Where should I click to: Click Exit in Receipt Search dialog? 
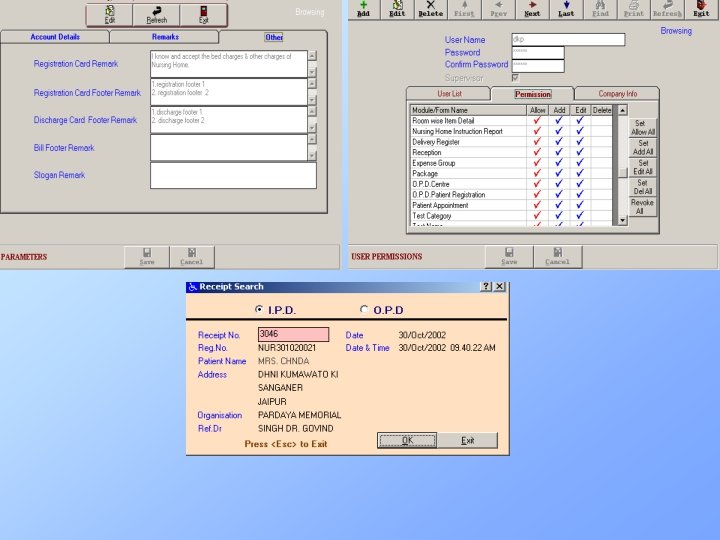click(x=467, y=440)
